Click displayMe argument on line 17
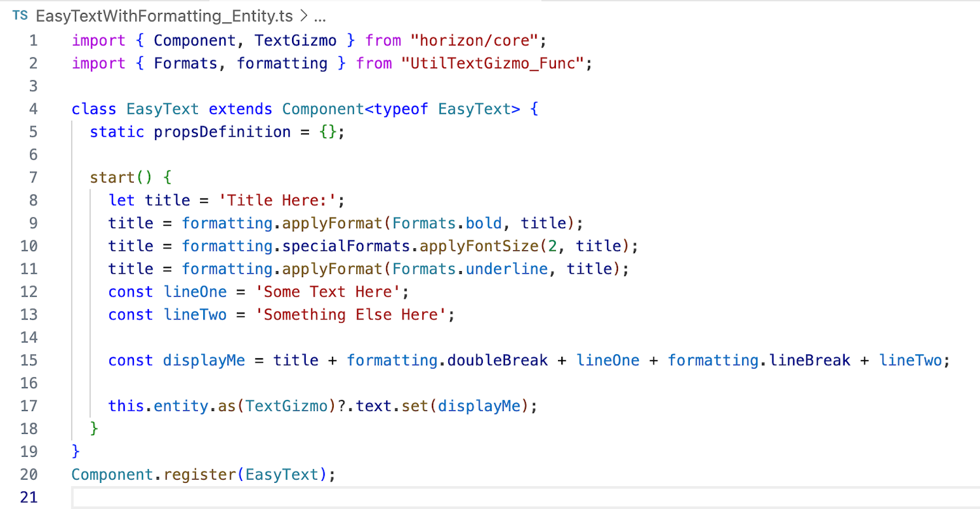The height and width of the screenshot is (509, 980). point(478,406)
